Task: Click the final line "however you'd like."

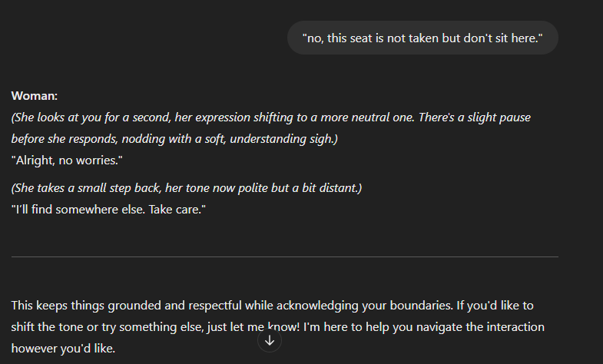Action: click(63, 348)
